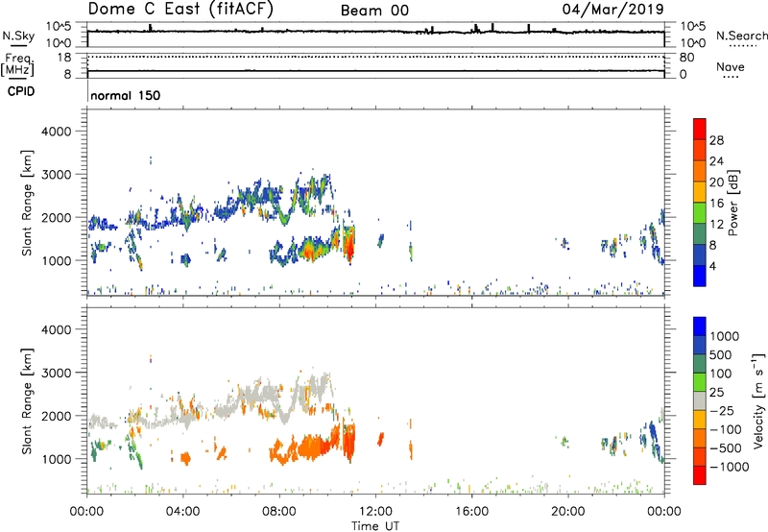Click the "Velocity [m s-1]" colorbar title
The image size is (768, 532).
tap(758, 400)
